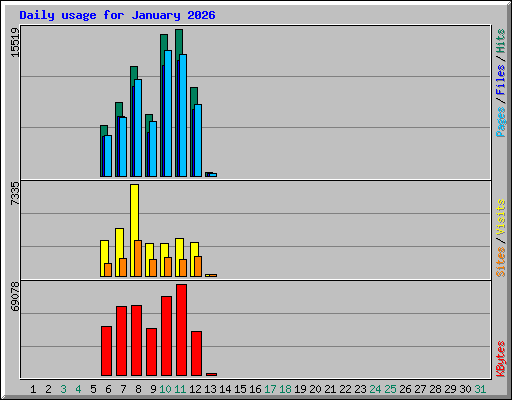Viewport: 512px width, 400px height.
Task: Select the day 6 cyan pages bar
Action: pos(108,156)
